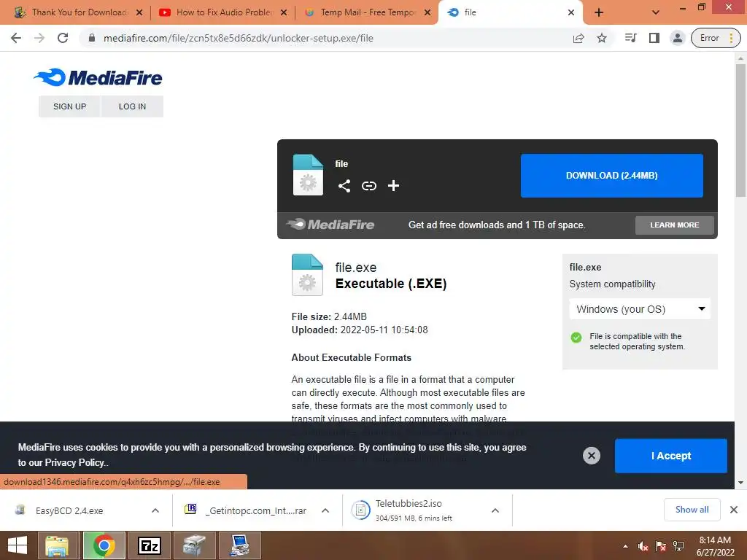This screenshot has height=560, width=747.
Task: Select the file tab
Action: click(x=510, y=12)
